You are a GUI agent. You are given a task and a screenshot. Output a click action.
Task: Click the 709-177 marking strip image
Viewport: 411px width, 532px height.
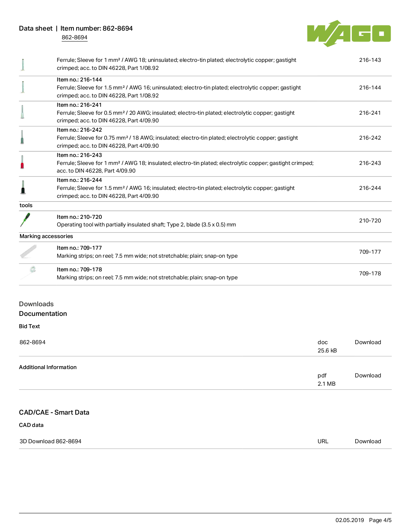pyautogui.click(x=28, y=251)
